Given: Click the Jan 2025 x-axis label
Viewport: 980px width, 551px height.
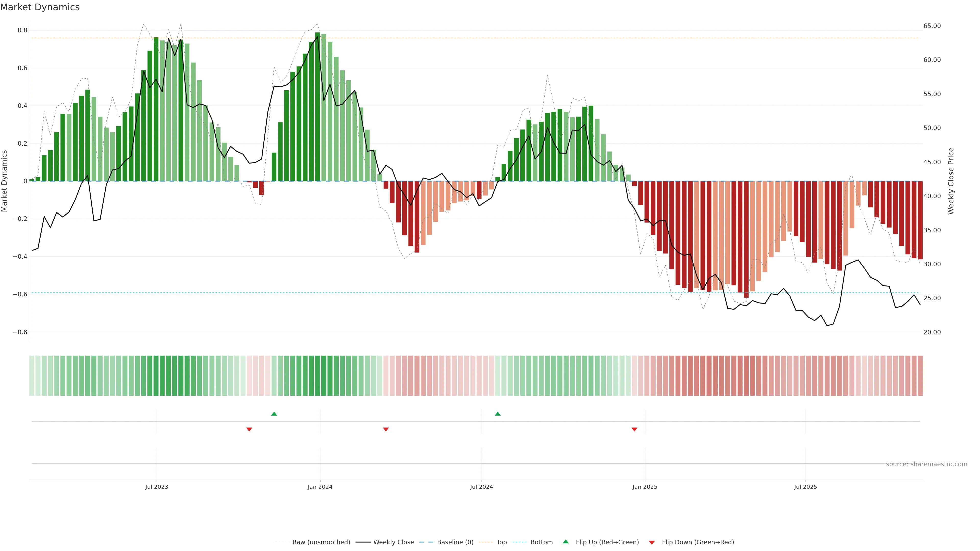Looking at the screenshot, I should [644, 487].
